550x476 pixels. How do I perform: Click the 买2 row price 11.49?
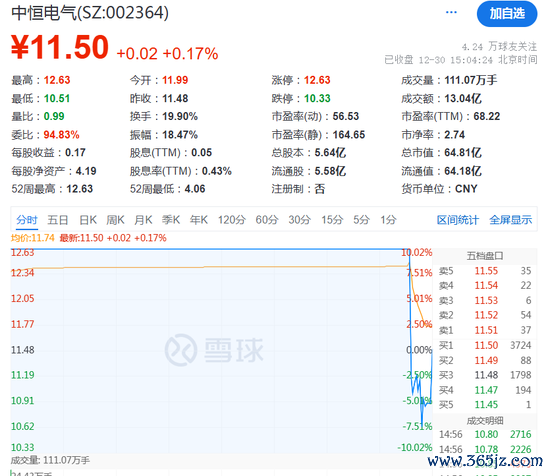point(486,361)
